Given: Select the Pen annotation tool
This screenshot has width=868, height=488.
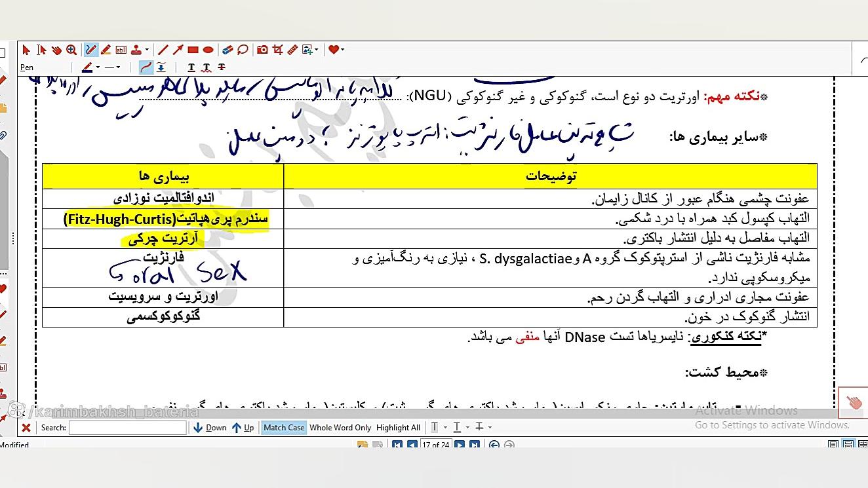Looking at the screenshot, I should [x=90, y=50].
